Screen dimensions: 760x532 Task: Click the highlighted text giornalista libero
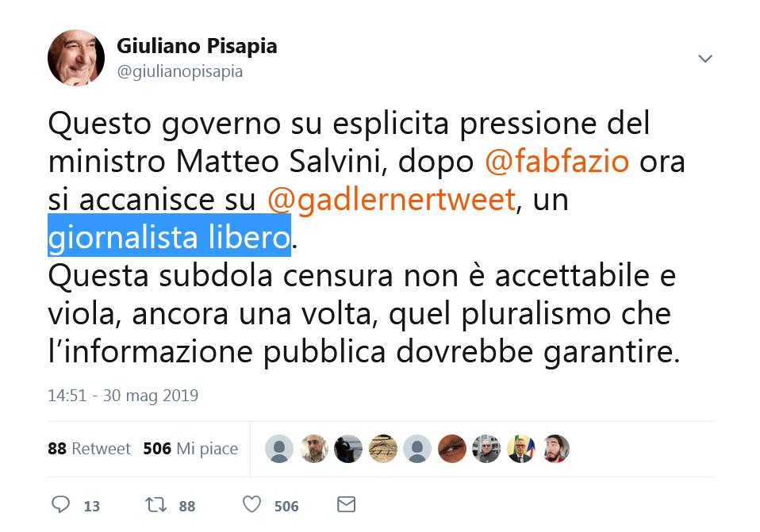point(169,236)
